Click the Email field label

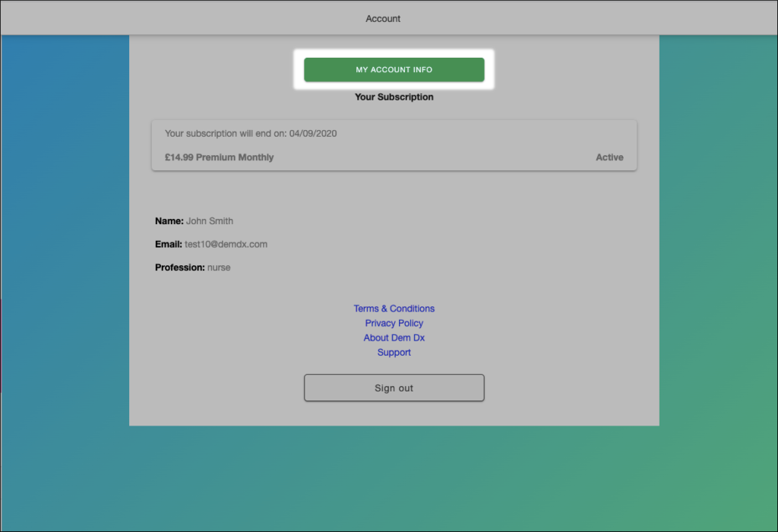click(x=169, y=245)
